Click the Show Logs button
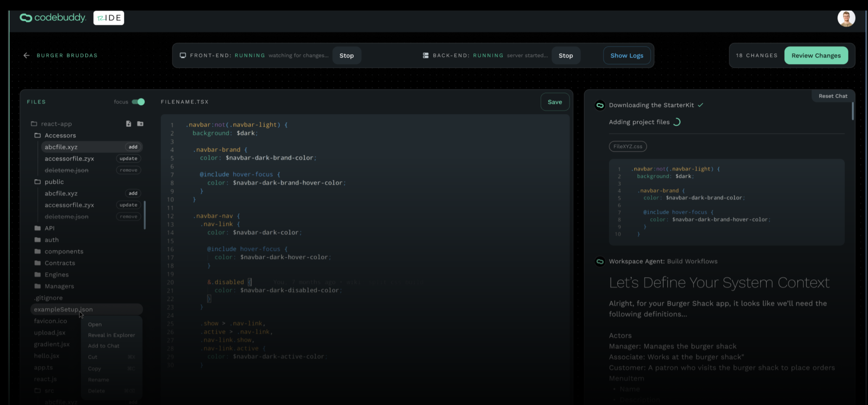This screenshot has width=868, height=405. point(627,56)
